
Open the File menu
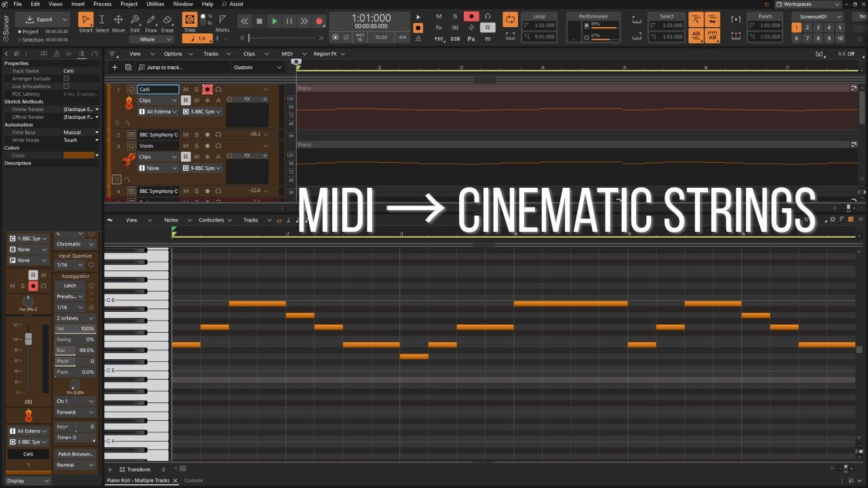click(18, 4)
